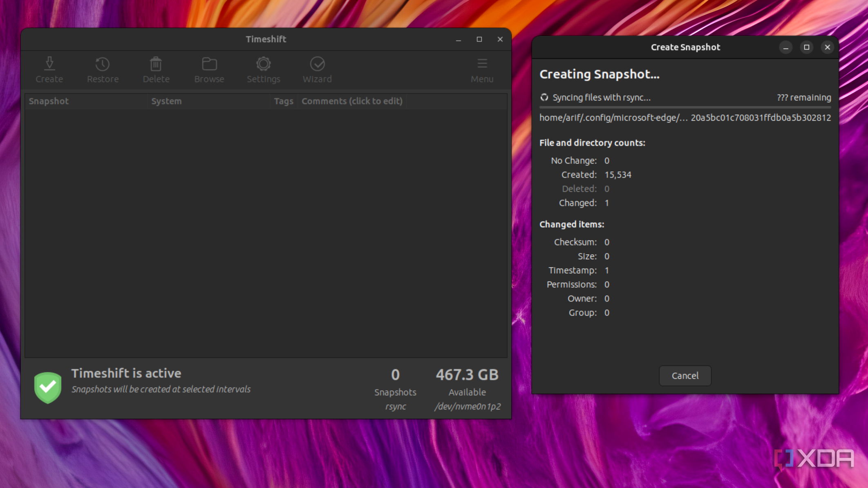The width and height of the screenshot is (868, 488).
Task: Click the rsync syncing spinner icon
Action: (544, 97)
